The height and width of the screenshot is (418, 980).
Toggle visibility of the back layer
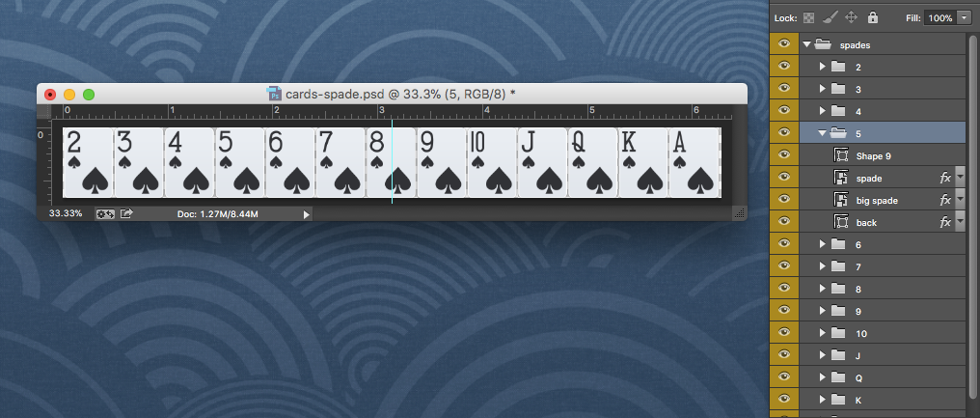(784, 222)
